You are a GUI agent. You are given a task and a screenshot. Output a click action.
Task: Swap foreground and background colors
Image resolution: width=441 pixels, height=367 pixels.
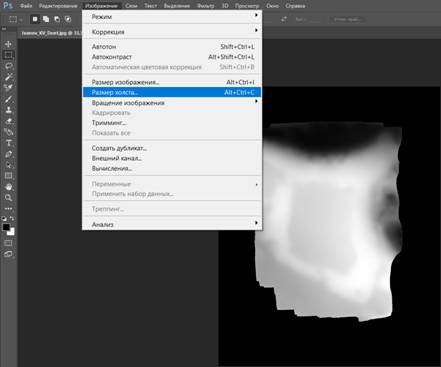click(x=12, y=219)
